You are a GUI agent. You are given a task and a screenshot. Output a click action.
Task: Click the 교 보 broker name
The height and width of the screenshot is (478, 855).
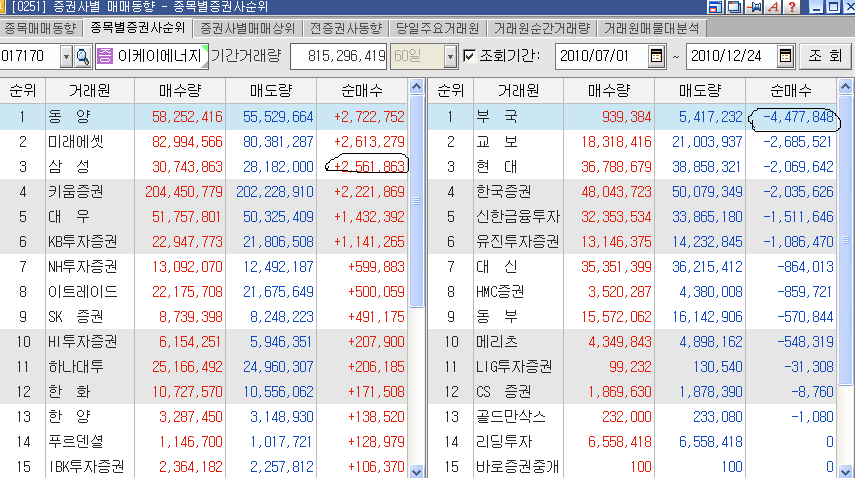point(497,142)
